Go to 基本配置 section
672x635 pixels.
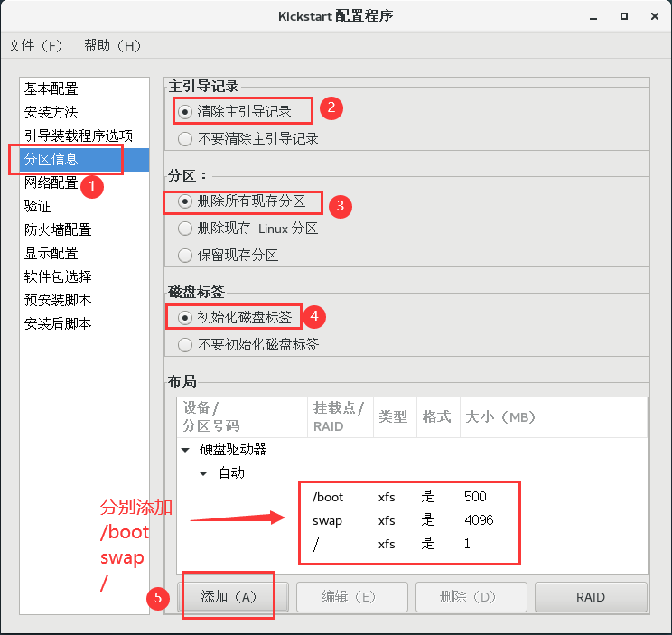(x=84, y=89)
